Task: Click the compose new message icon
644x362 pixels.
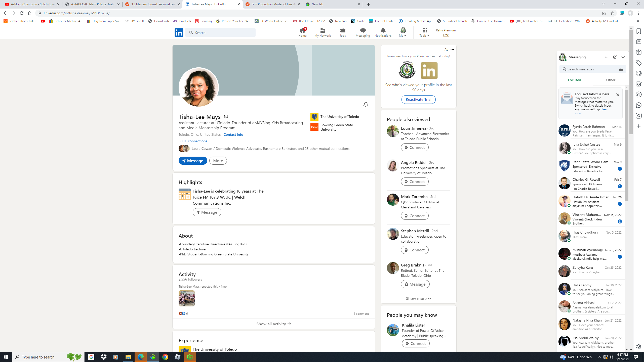Action: pyautogui.click(x=615, y=57)
